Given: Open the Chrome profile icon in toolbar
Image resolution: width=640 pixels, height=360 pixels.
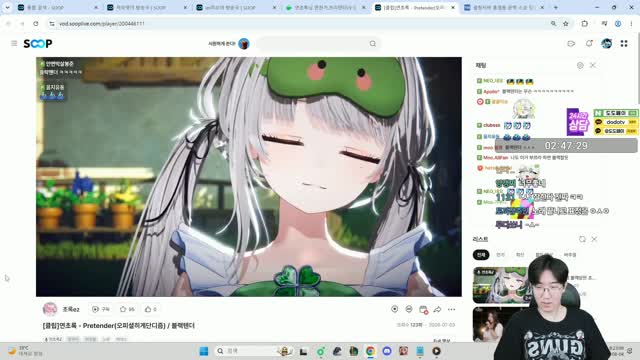Looking at the screenshot, I should (x=618, y=24).
